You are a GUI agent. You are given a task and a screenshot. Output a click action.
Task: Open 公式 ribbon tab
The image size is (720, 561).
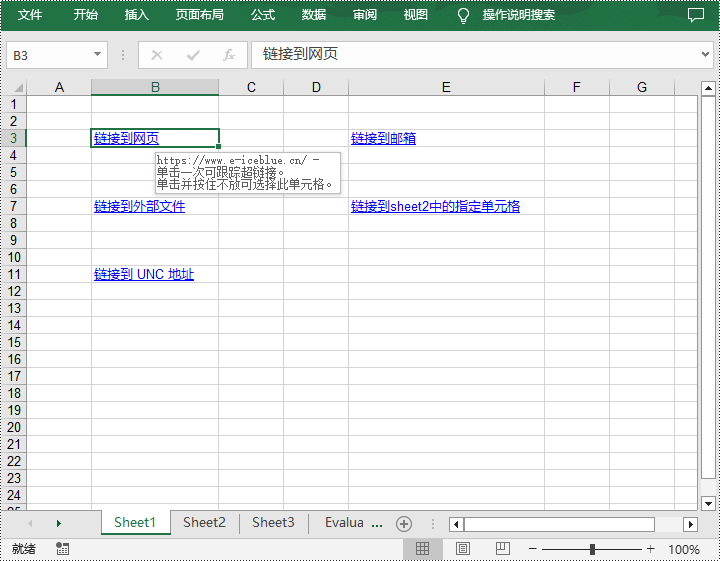(263, 15)
